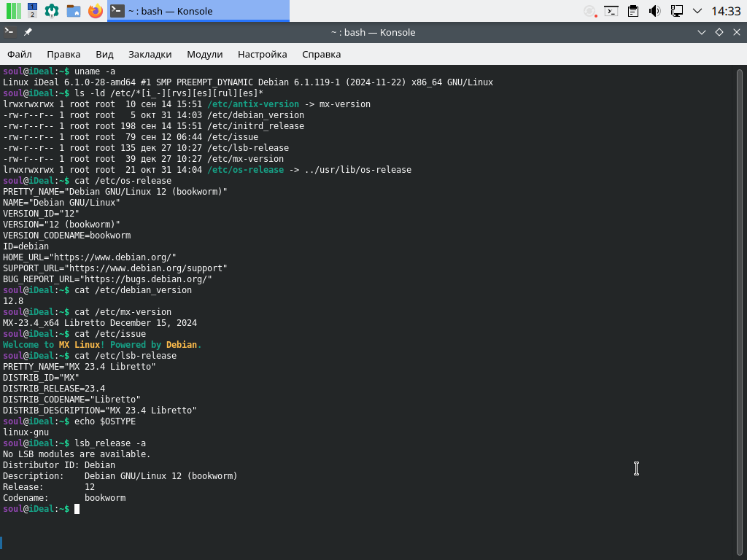
Task: Open the network connections tray icon
Action: coord(676,11)
